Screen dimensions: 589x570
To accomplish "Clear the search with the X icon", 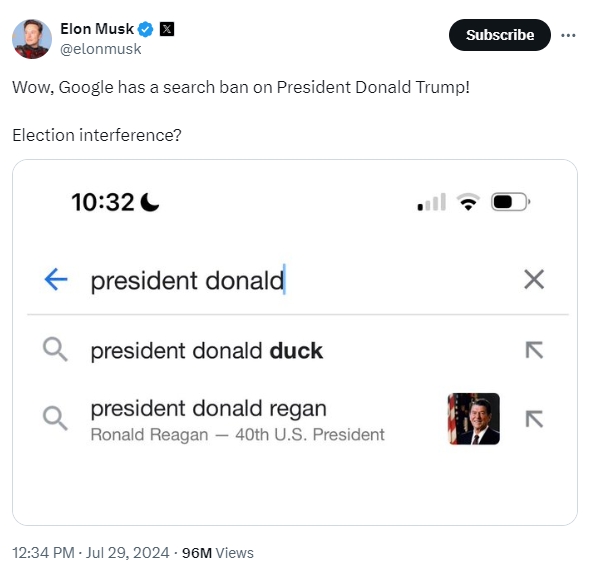I will (534, 279).
